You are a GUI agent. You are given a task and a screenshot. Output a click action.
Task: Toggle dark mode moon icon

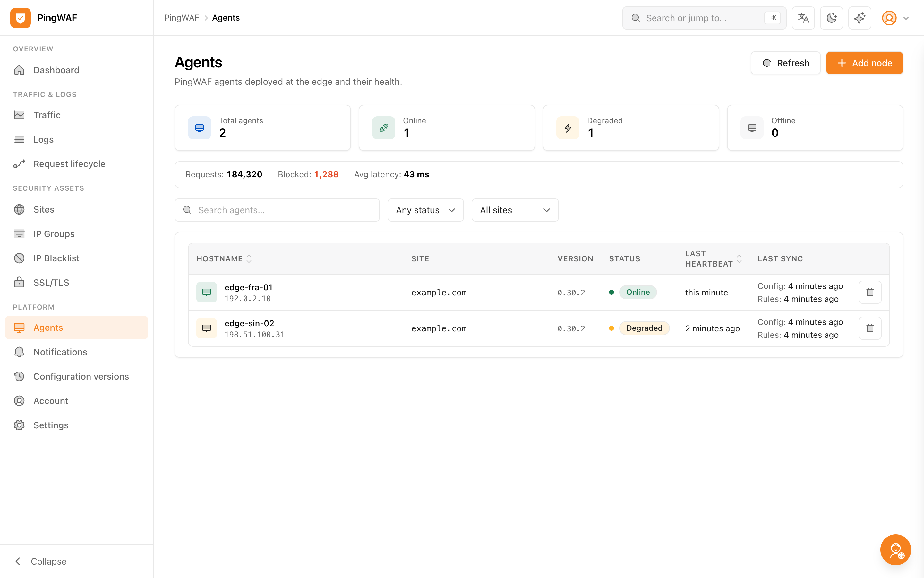(832, 18)
